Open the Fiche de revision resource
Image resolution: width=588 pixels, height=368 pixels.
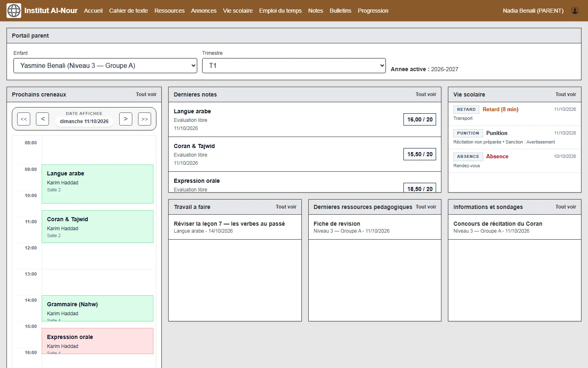click(375, 227)
